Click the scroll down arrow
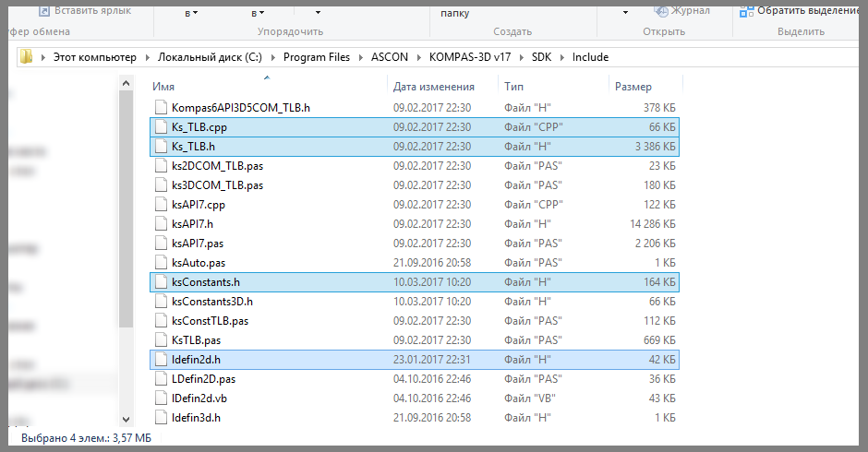The height and width of the screenshot is (452, 868). coord(126,420)
